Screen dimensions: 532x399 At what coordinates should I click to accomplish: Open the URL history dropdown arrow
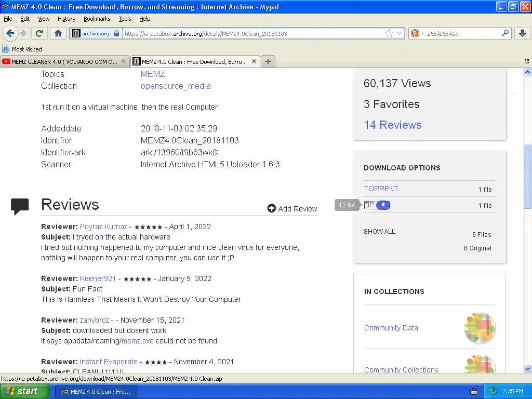tap(400, 33)
